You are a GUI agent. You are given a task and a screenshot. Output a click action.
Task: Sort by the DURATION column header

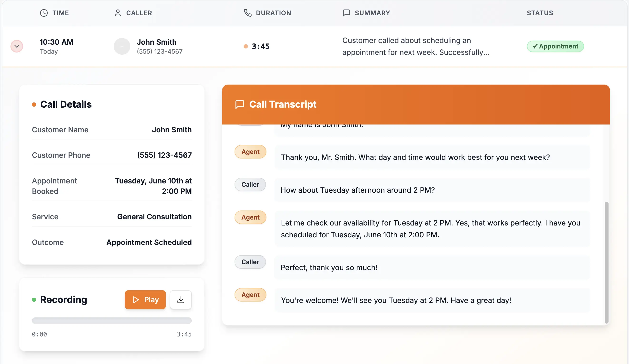pos(274,13)
